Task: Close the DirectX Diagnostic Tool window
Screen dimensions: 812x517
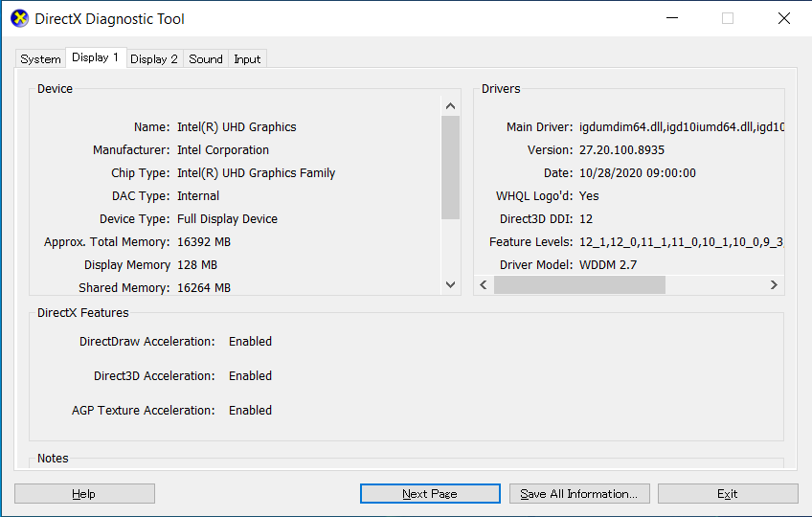Action: (784, 18)
